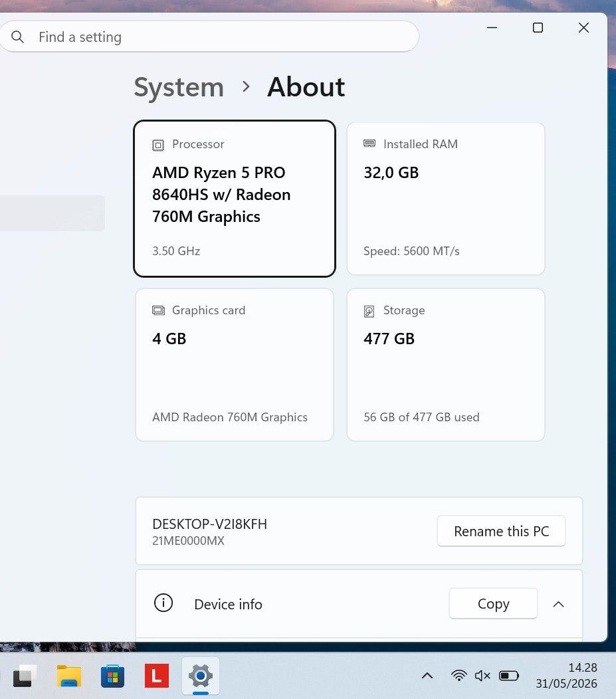616x699 pixels.
Task: Close the Settings window
Action: (583, 28)
